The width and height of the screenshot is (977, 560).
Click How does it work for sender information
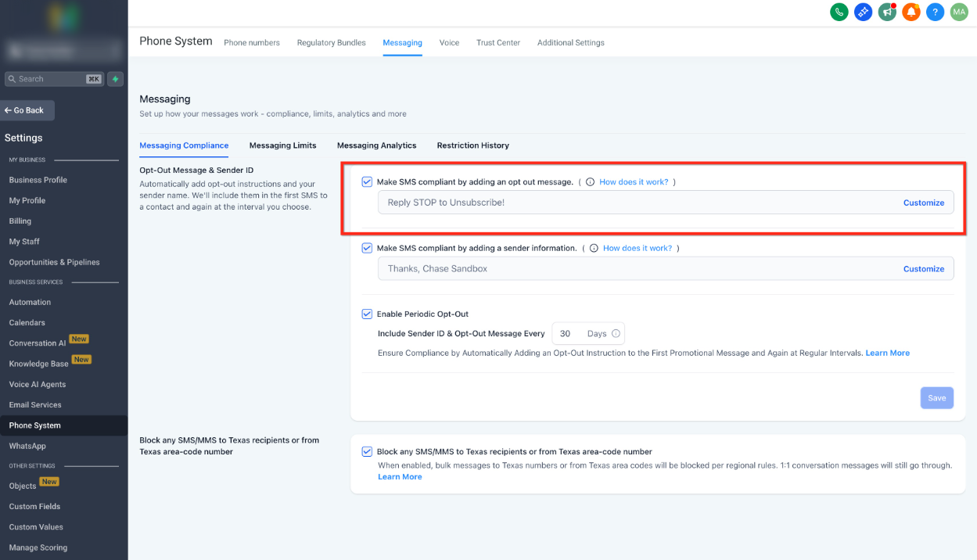tap(638, 248)
